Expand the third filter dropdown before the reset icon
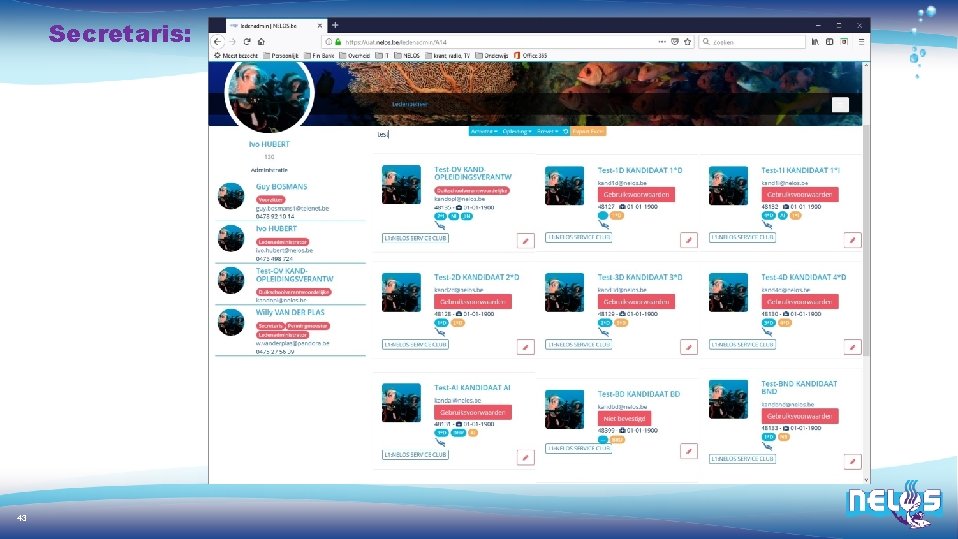This screenshot has width=958, height=539. 547,131
